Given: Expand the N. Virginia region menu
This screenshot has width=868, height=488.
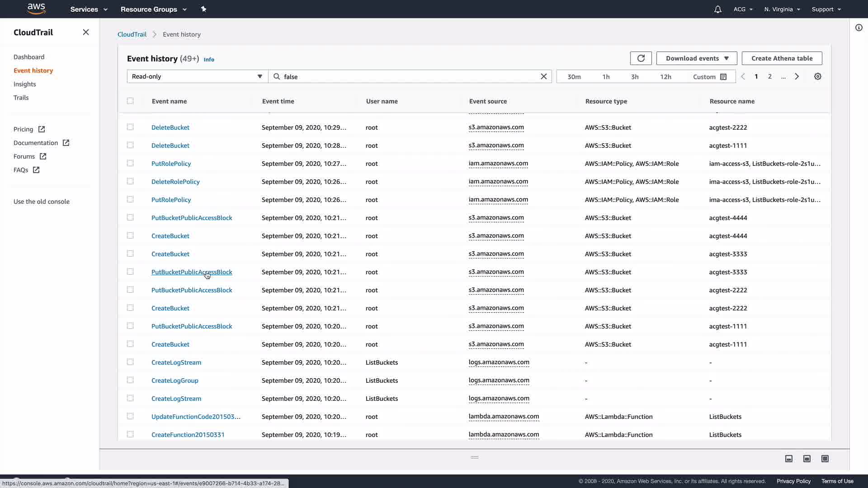Looking at the screenshot, I should (782, 9).
